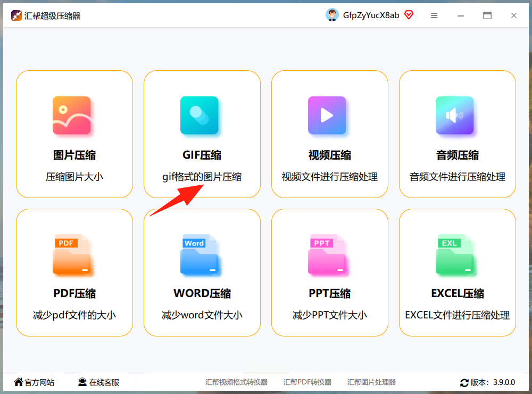The image size is (532, 394).
Task: Click the red VIP diamond badge
Action: click(x=409, y=15)
